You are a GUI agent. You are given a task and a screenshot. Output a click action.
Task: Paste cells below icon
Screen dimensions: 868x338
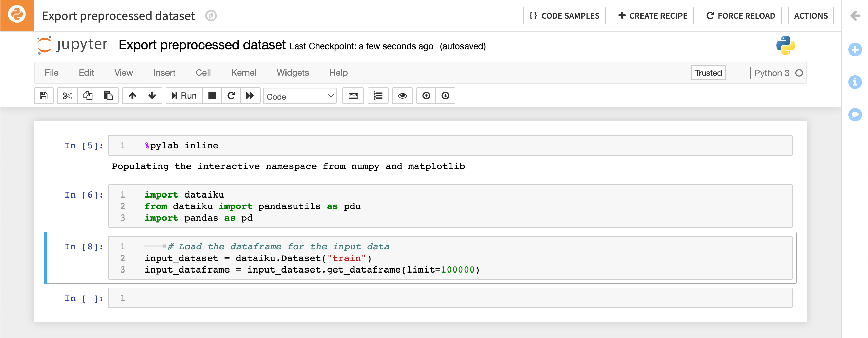point(108,96)
